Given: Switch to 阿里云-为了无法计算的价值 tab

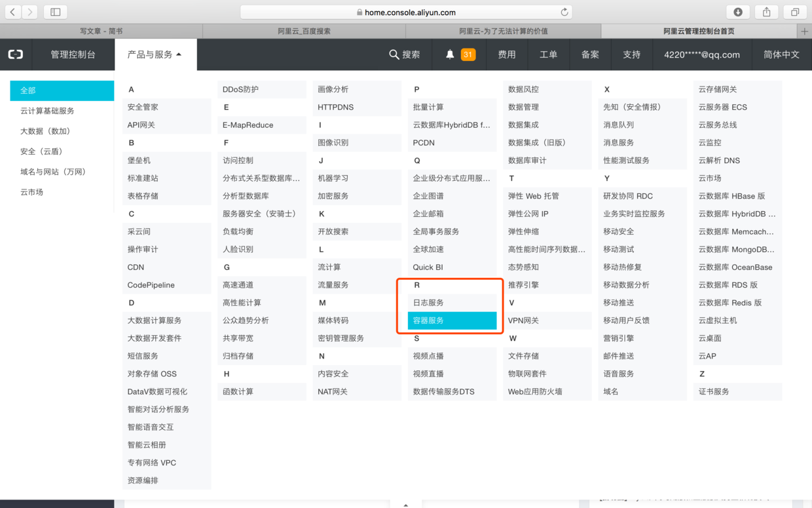Looking at the screenshot, I should (504, 31).
